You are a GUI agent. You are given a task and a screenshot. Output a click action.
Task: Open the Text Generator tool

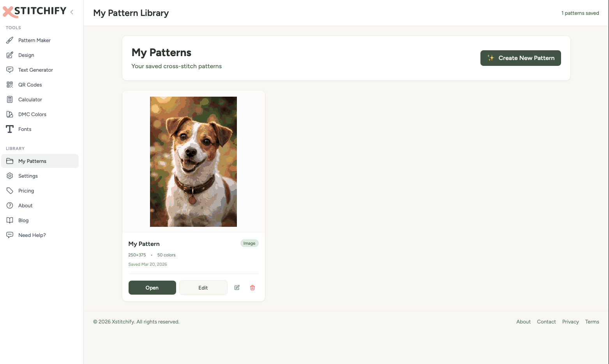click(x=35, y=70)
